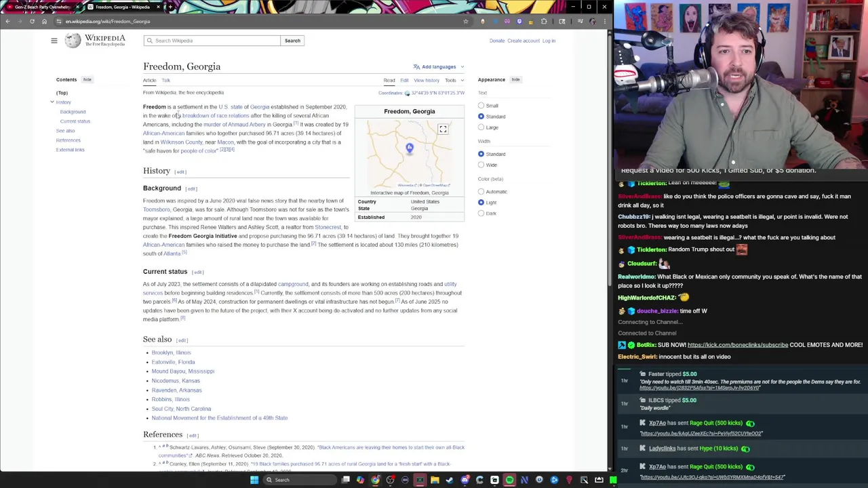
Task: Go to the browser home icon
Action: tap(44, 21)
